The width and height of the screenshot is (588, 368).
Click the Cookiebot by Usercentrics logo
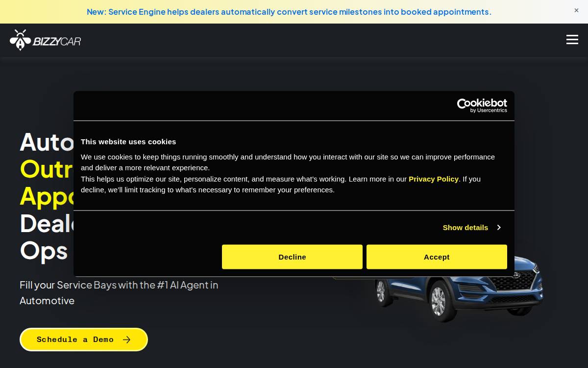482,105
